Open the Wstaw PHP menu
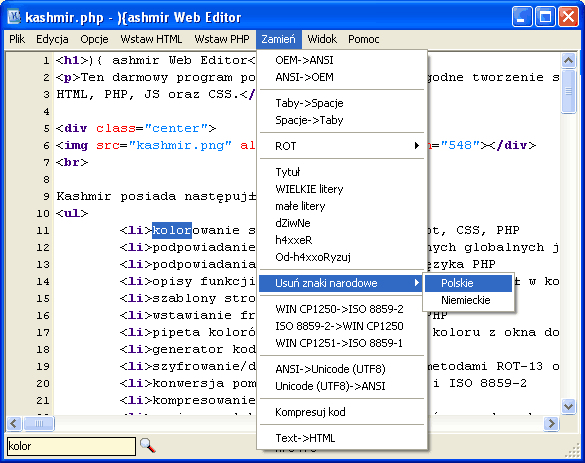 [x=222, y=39]
